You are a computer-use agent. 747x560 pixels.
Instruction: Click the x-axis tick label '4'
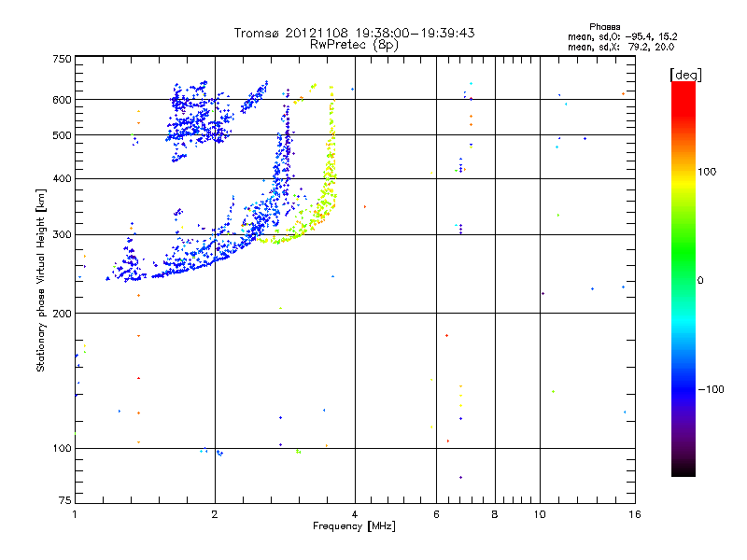coord(355,514)
